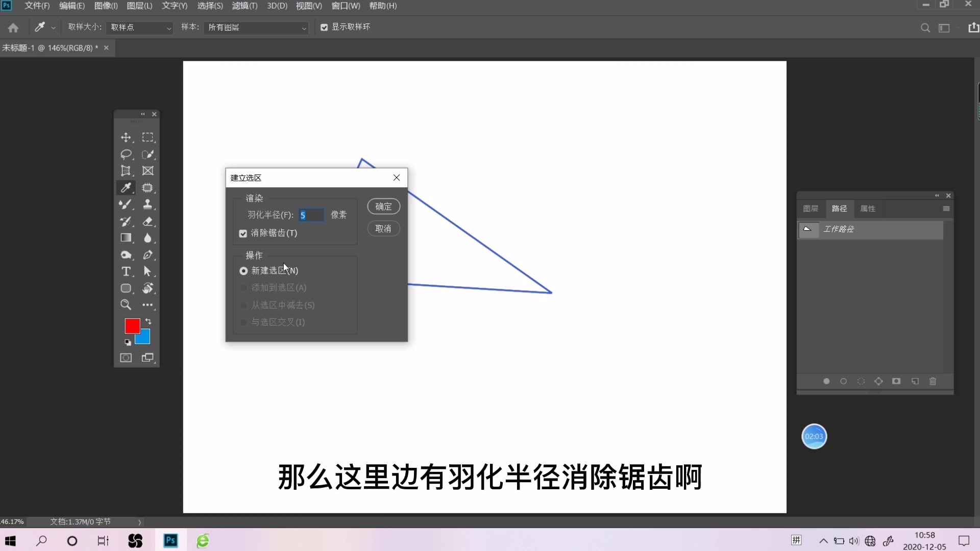Reset default colors small icon
The width and height of the screenshot is (980, 551).
(x=128, y=342)
